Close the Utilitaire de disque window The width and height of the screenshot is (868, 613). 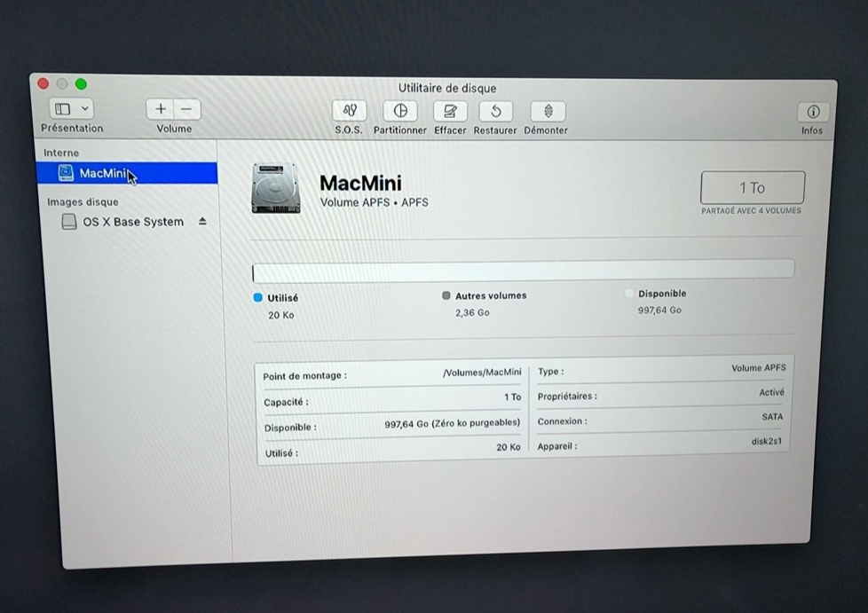[43, 83]
